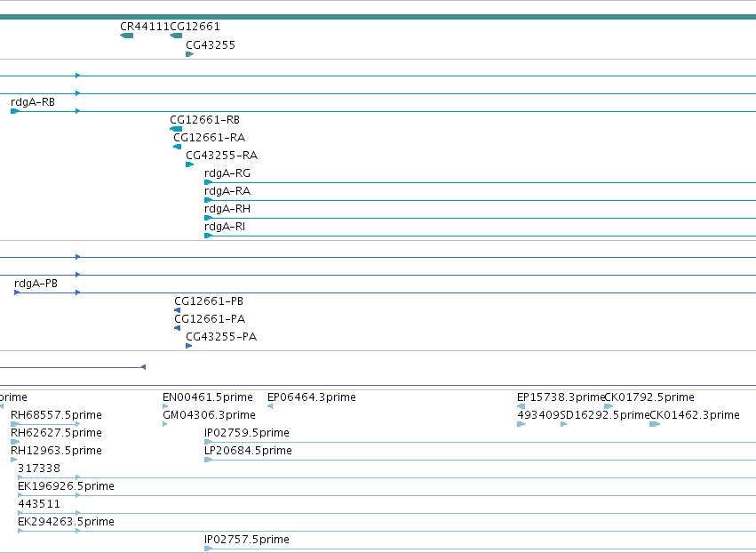Select the CR44111 gene feature label
The width and height of the screenshot is (756, 553).
click(x=145, y=27)
